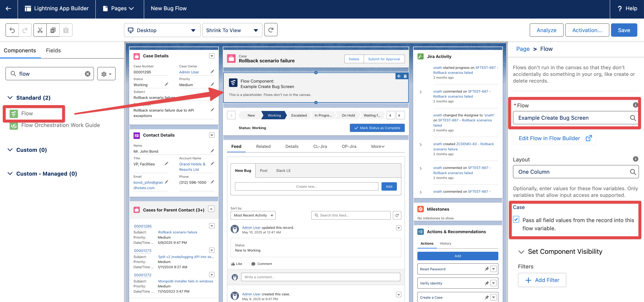The height and width of the screenshot is (302, 644).
Task: Click the Add Filter button
Action: click(x=542, y=280)
